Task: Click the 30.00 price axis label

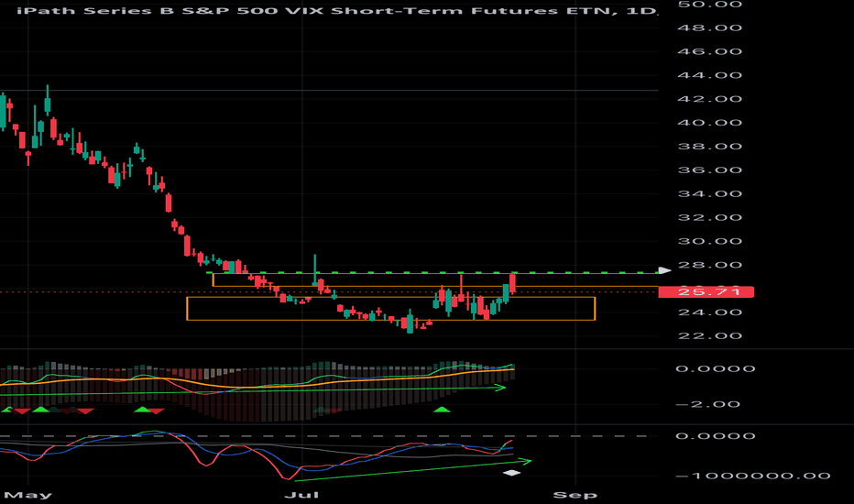Action: (x=709, y=241)
